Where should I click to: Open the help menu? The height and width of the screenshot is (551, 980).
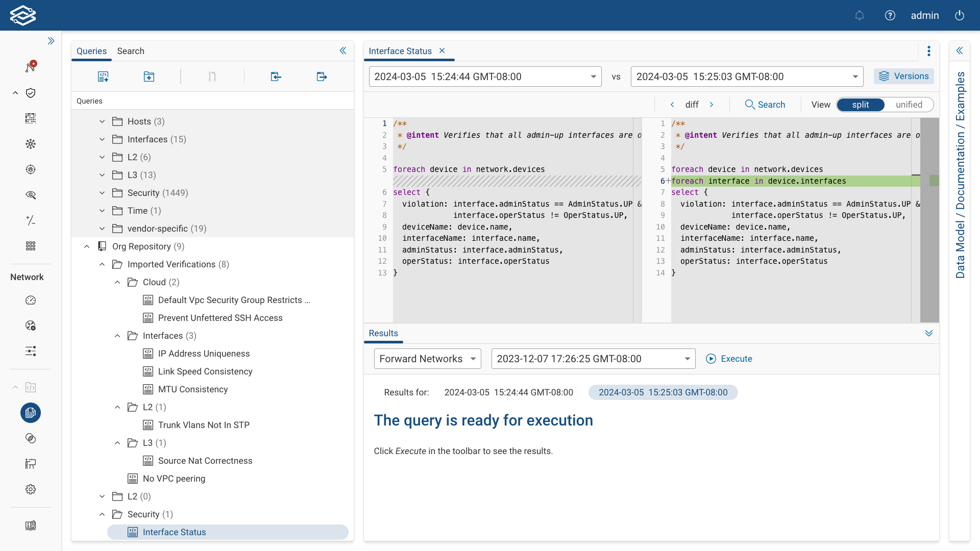pyautogui.click(x=890, y=15)
